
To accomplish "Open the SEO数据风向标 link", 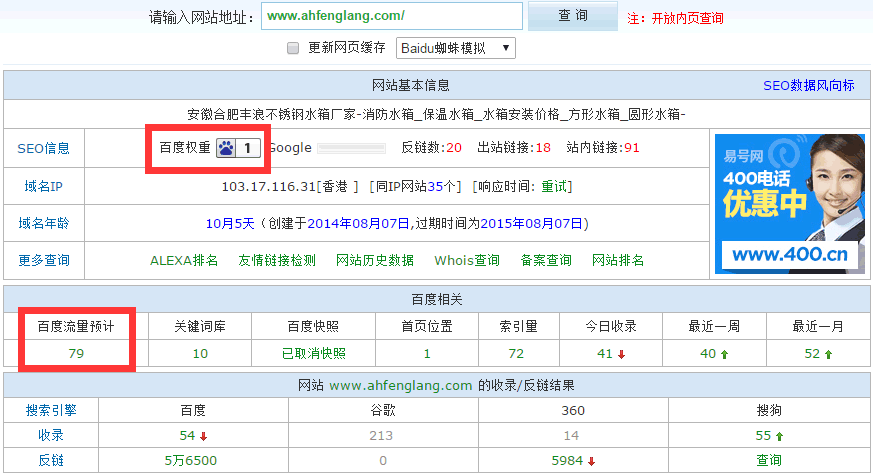I will 808,86.
